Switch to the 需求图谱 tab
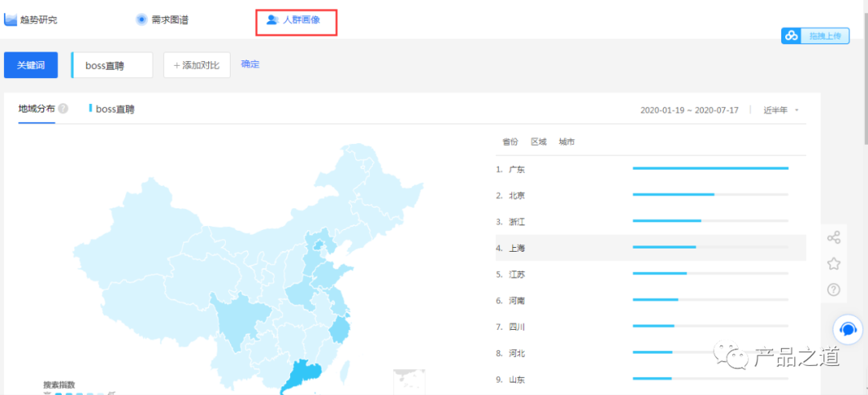The height and width of the screenshot is (395, 868). [162, 20]
